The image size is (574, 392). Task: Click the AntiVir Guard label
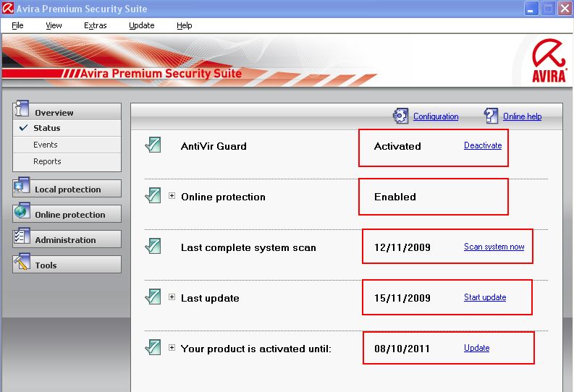click(214, 146)
